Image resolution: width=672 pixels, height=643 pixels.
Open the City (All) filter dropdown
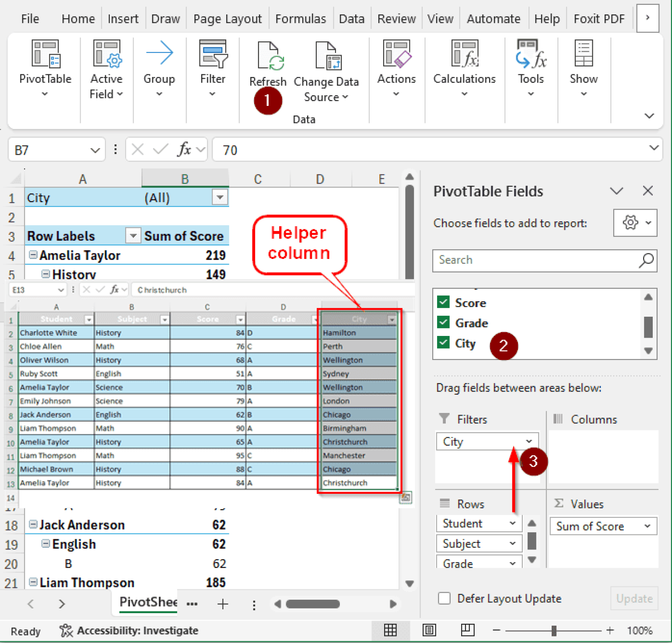220,197
